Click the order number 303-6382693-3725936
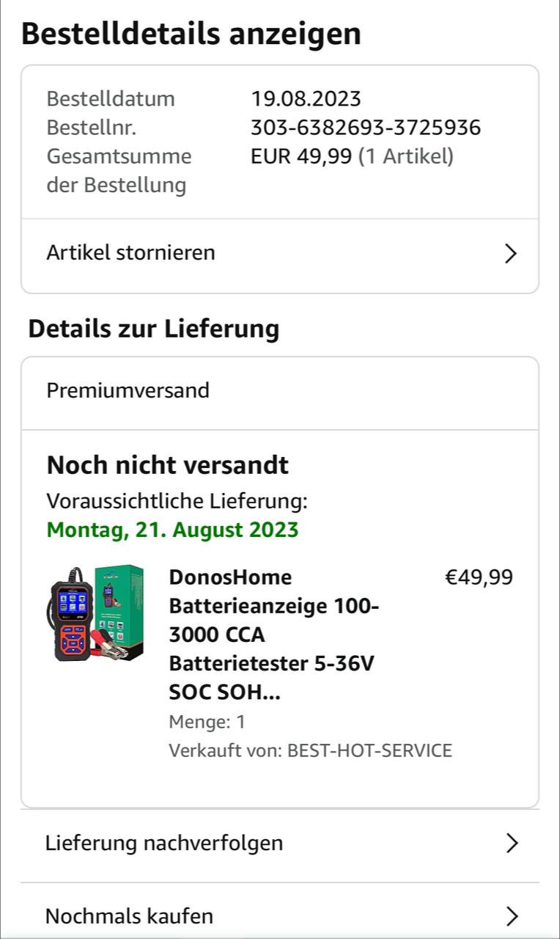 pyautogui.click(x=366, y=128)
